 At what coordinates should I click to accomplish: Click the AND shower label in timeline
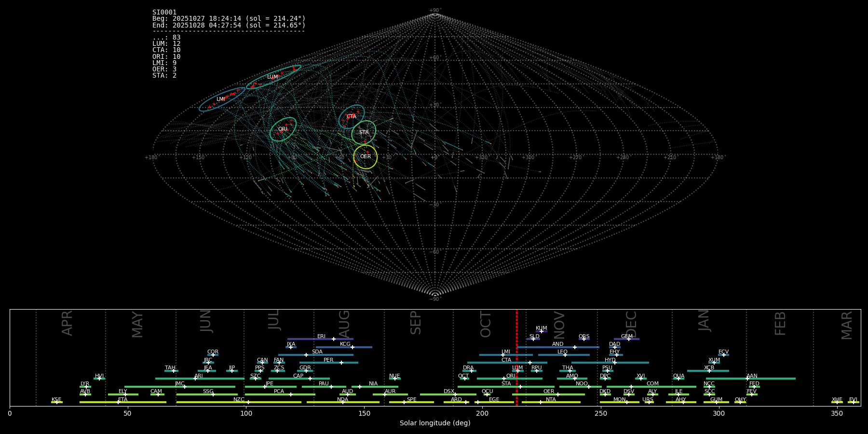(557, 344)
